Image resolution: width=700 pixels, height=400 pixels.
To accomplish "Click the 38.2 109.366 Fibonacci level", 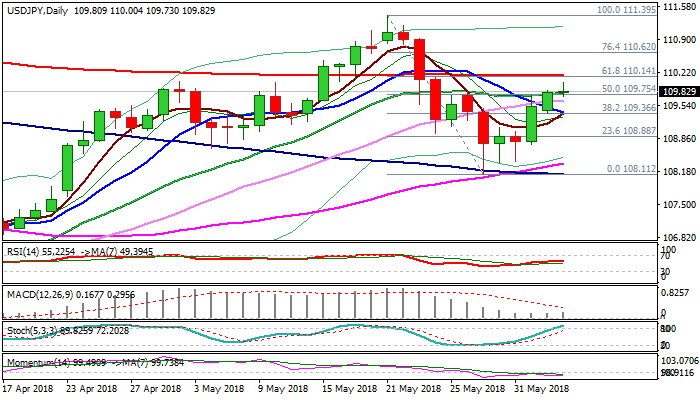I will tap(628, 107).
